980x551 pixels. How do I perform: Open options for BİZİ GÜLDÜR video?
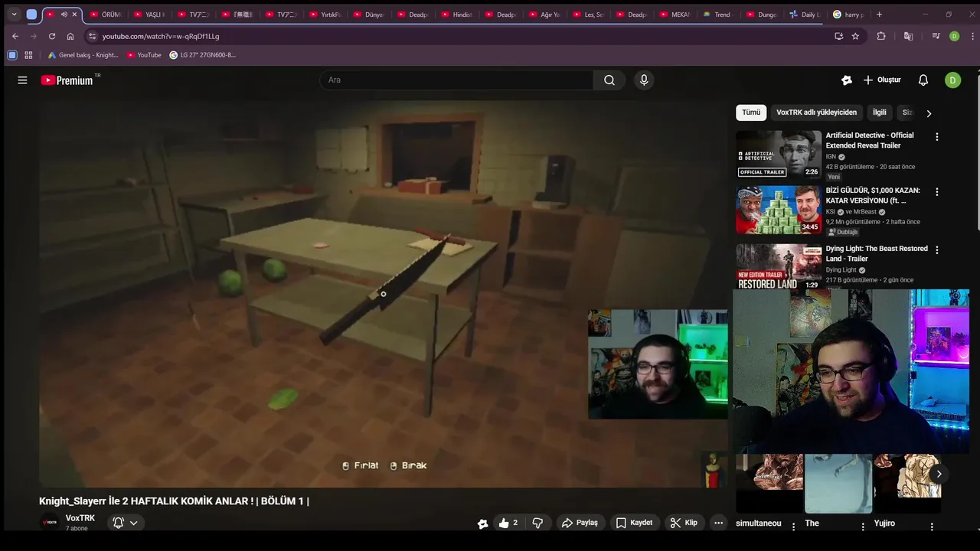(936, 192)
